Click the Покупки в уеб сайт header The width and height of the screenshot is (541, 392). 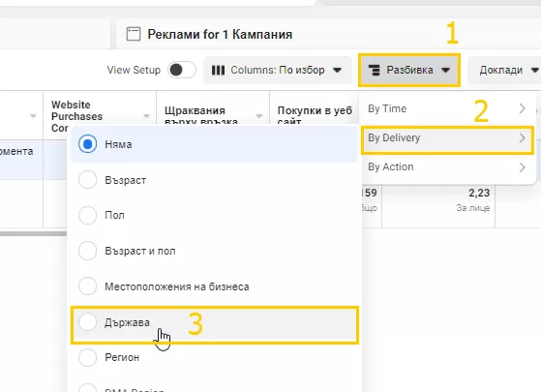click(315, 116)
